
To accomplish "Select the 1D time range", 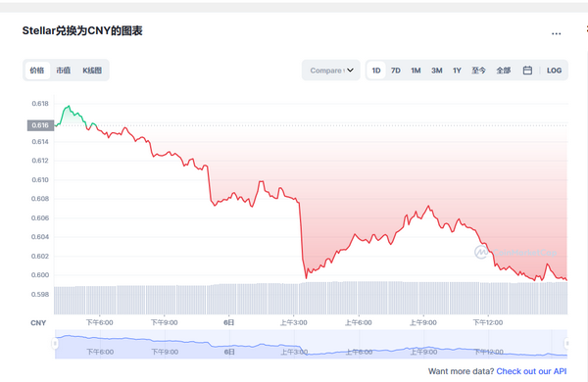I will point(376,71).
